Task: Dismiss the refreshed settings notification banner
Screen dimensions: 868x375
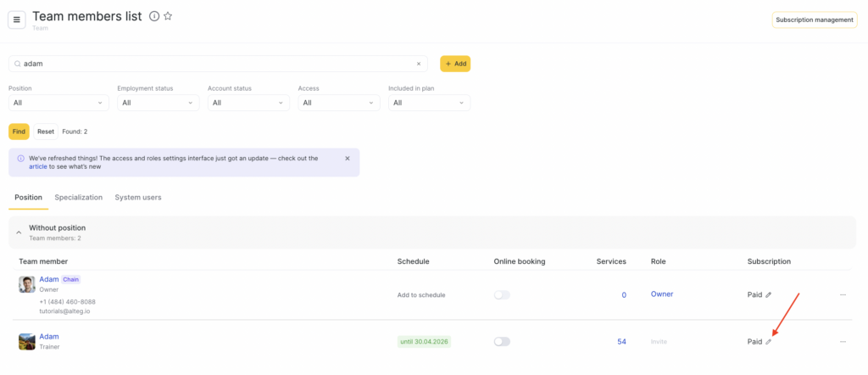Action: coord(348,159)
